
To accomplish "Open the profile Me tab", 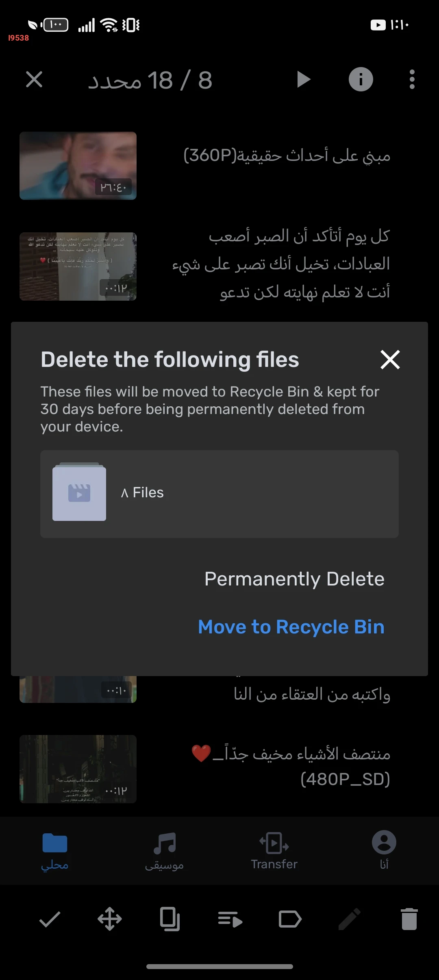I will point(384,850).
